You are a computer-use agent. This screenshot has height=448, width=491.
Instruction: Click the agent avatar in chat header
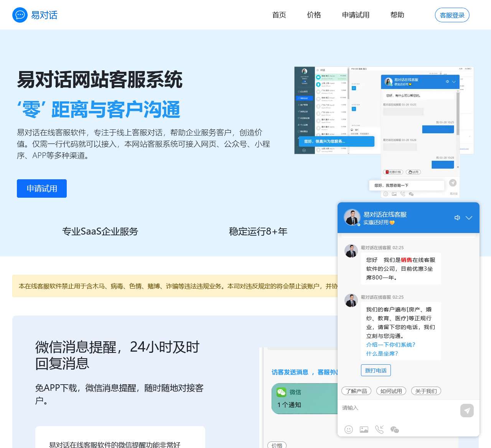tap(352, 217)
